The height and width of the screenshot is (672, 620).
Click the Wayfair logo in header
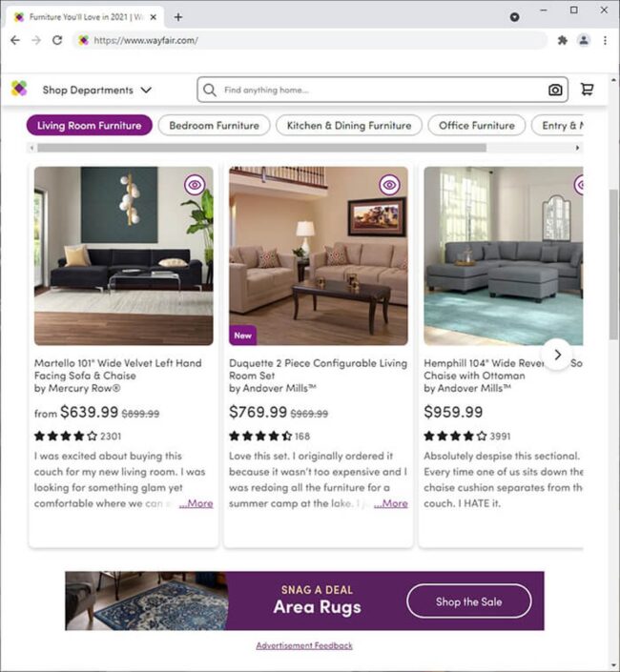pyautogui.click(x=19, y=89)
